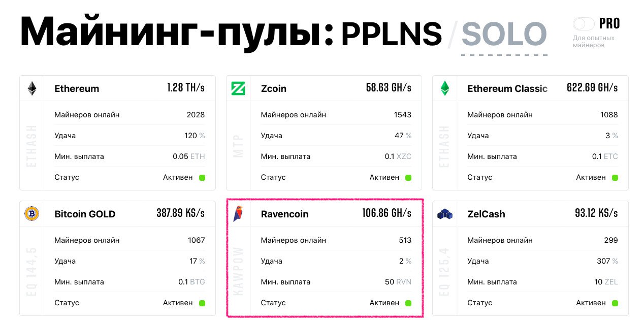This screenshot has width=644, height=320.
Task: Open the Ethereum Classic pool link
Action: (507, 88)
